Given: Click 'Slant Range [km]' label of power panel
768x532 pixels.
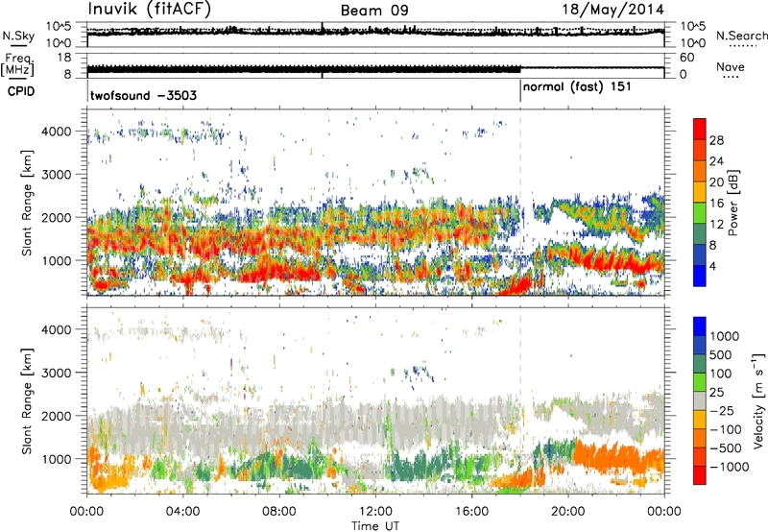Looking at the screenshot, I should pyautogui.click(x=27, y=203).
